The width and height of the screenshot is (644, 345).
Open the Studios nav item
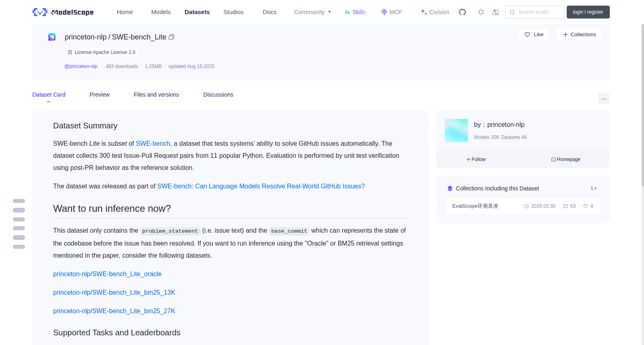pos(233,12)
